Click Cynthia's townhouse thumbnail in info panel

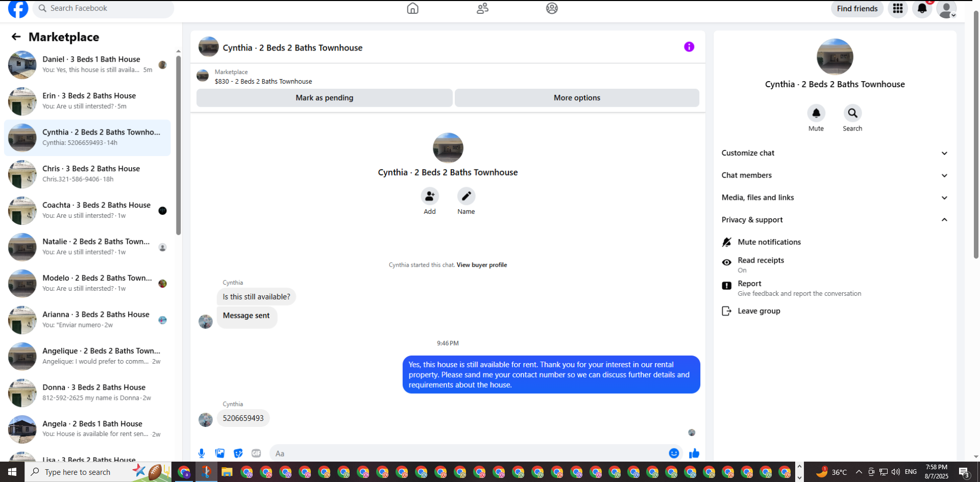[x=835, y=57]
